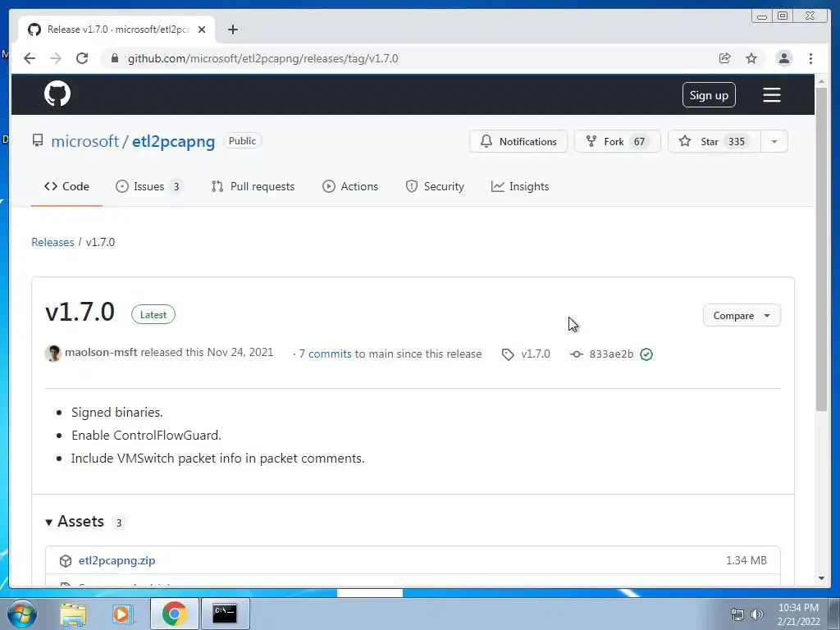Open Pull requests tab
This screenshot has height=630, width=840.
click(x=253, y=186)
